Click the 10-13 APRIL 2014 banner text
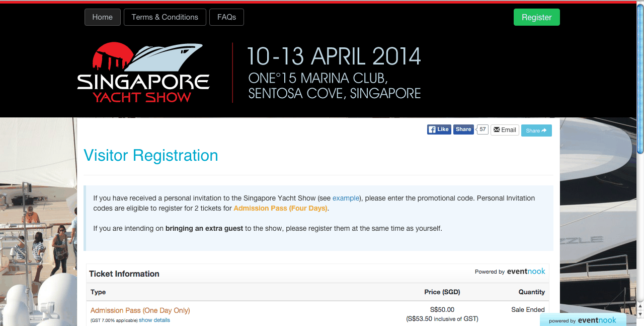The height and width of the screenshot is (326, 644). click(334, 56)
